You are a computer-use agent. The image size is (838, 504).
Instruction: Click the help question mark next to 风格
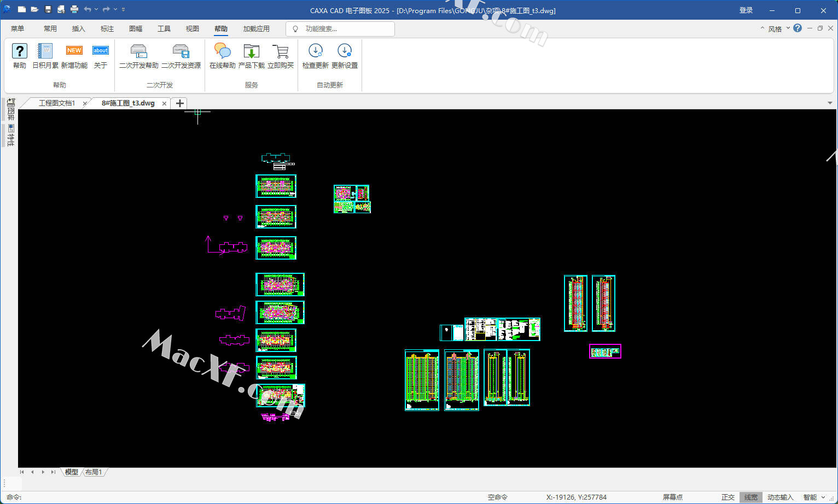point(798,28)
